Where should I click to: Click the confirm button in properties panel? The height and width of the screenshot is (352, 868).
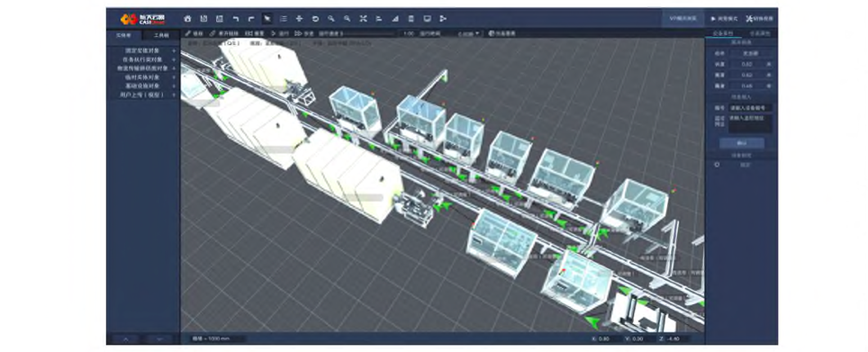click(742, 143)
